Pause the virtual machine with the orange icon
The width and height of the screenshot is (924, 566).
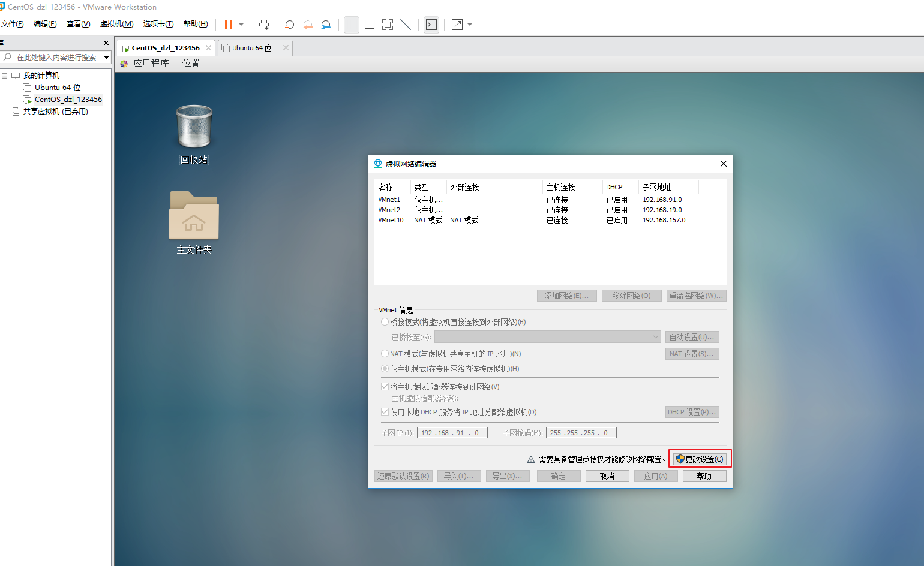click(229, 25)
